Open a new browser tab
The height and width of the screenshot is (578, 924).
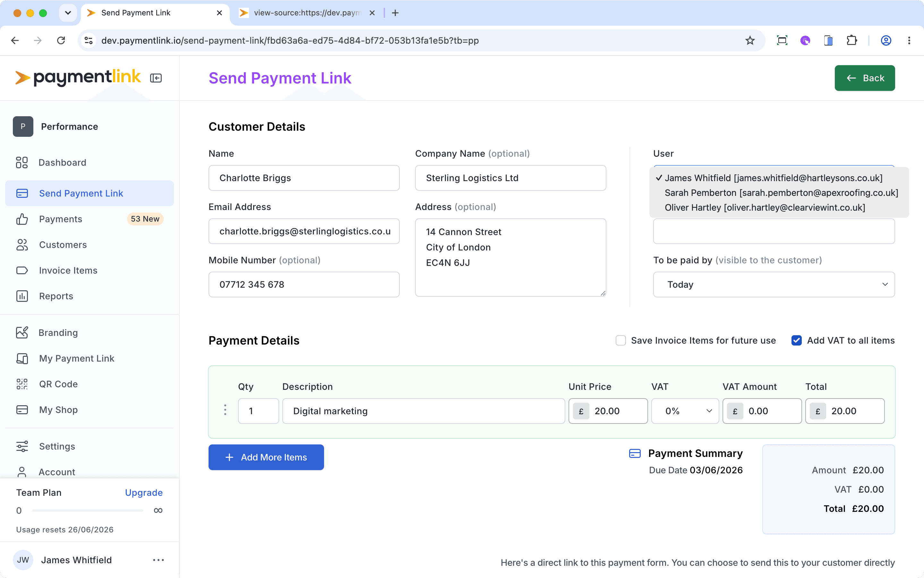coord(395,13)
